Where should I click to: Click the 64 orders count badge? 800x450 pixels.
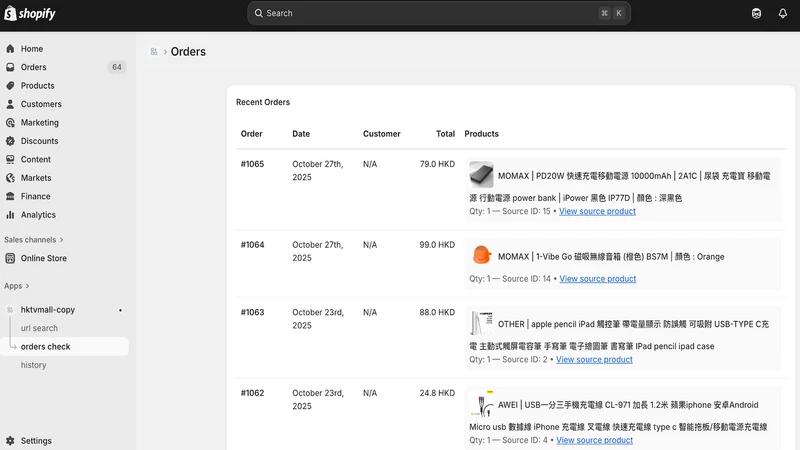click(117, 67)
